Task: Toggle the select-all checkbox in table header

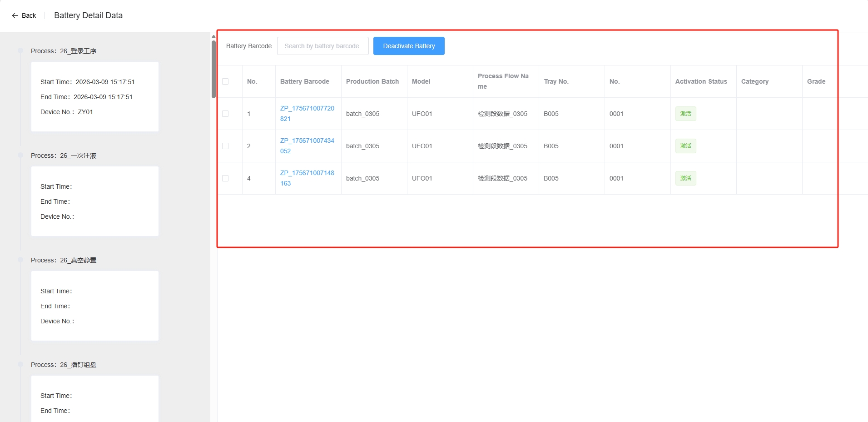Action: click(225, 81)
